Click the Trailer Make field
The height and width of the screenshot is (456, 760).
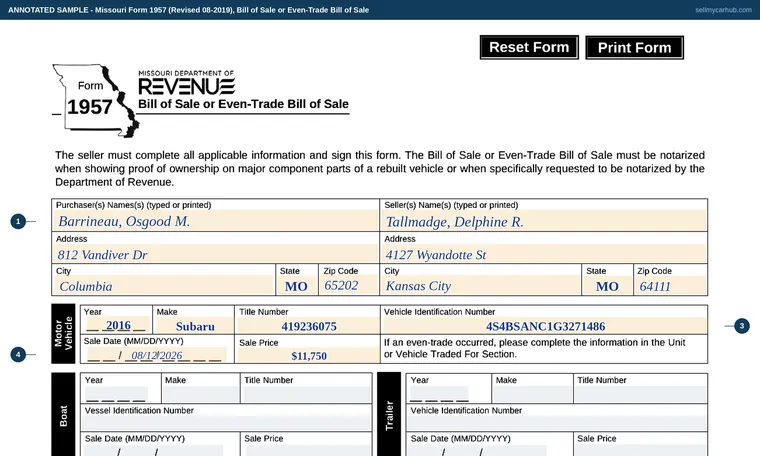(x=532, y=394)
